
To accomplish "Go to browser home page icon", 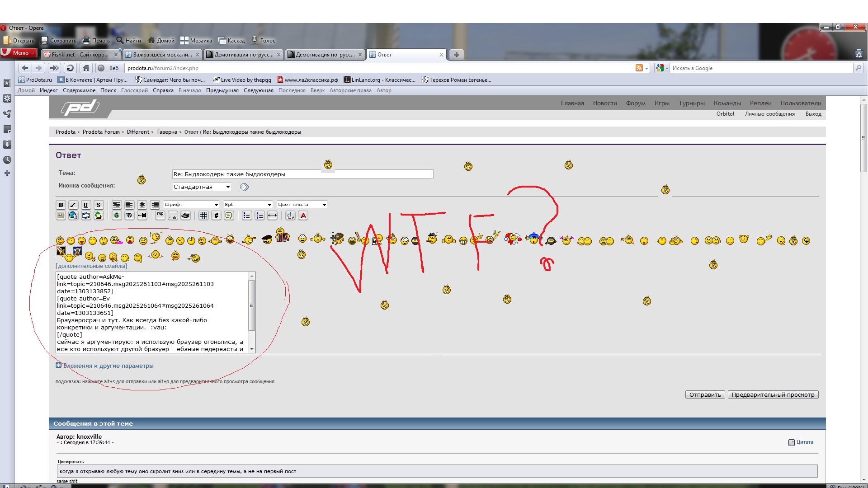I will [x=86, y=68].
